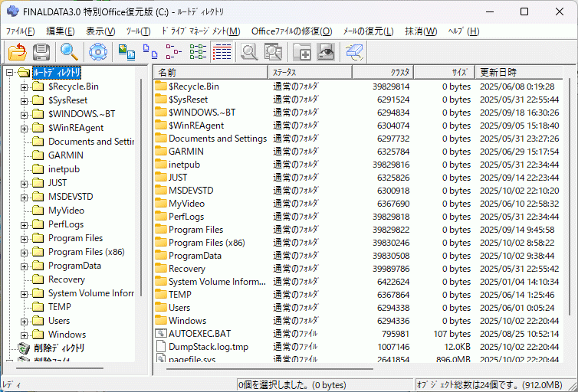
Task: Open the 編集(E) menu
Action: tap(60, 31)
